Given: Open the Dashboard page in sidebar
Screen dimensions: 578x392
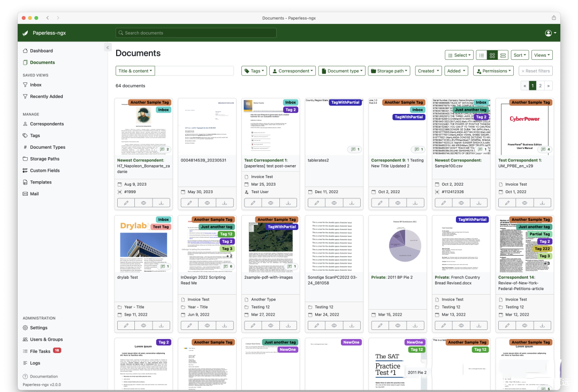Looking at the screenshot, I should click(x=37, y=51).
